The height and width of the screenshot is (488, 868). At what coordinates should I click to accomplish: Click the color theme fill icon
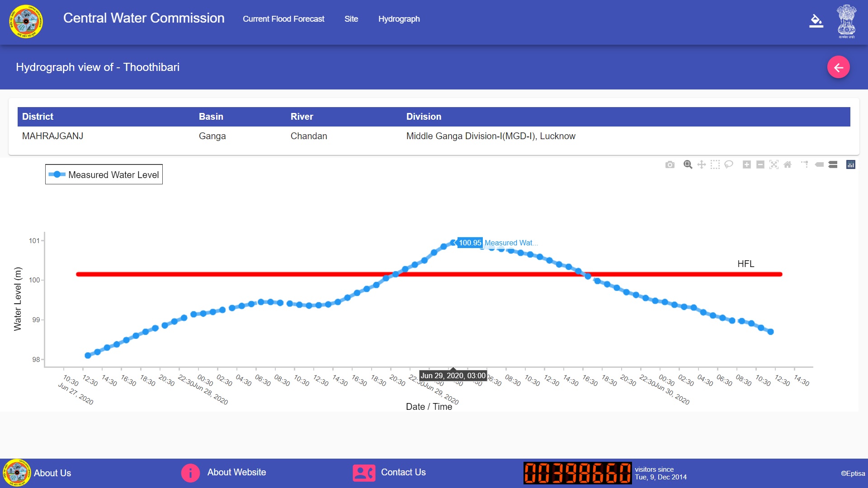coord(816,21)
